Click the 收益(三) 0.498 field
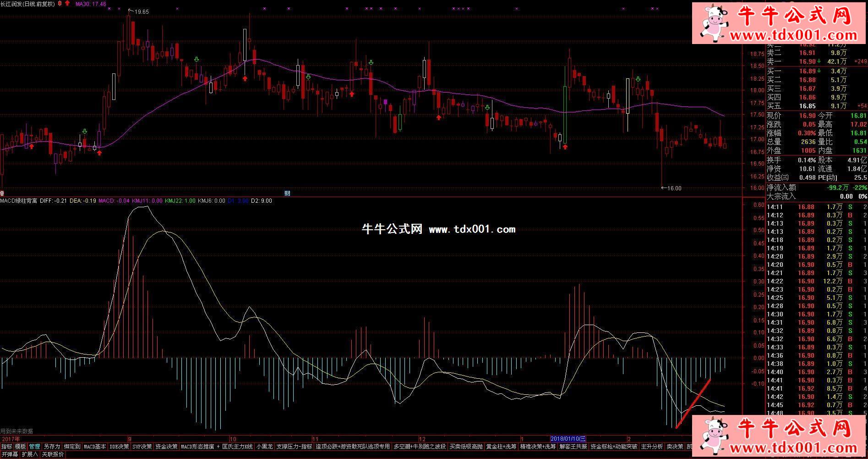The height and width of the screenshot is (459, 868). click(x=791, y=177)
